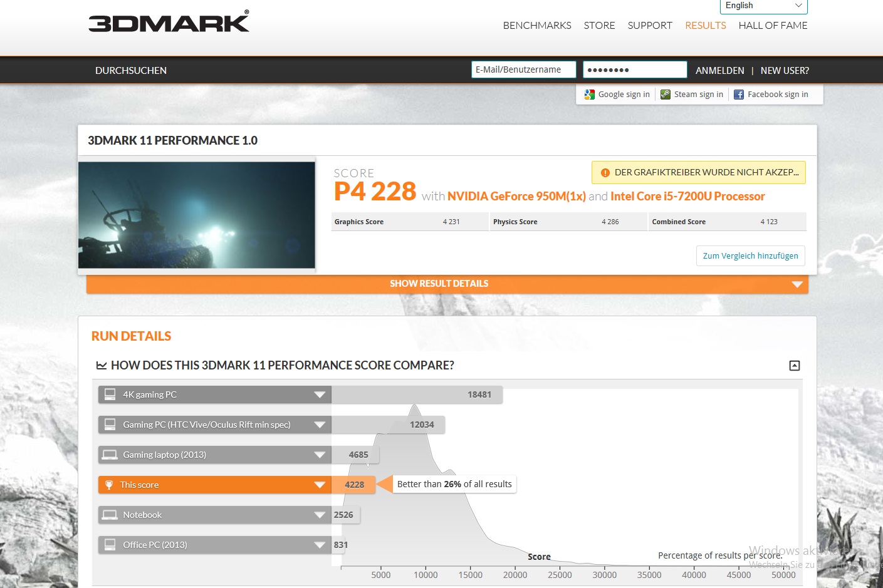Expand the Notebook row arrow

tap(320, 515)
